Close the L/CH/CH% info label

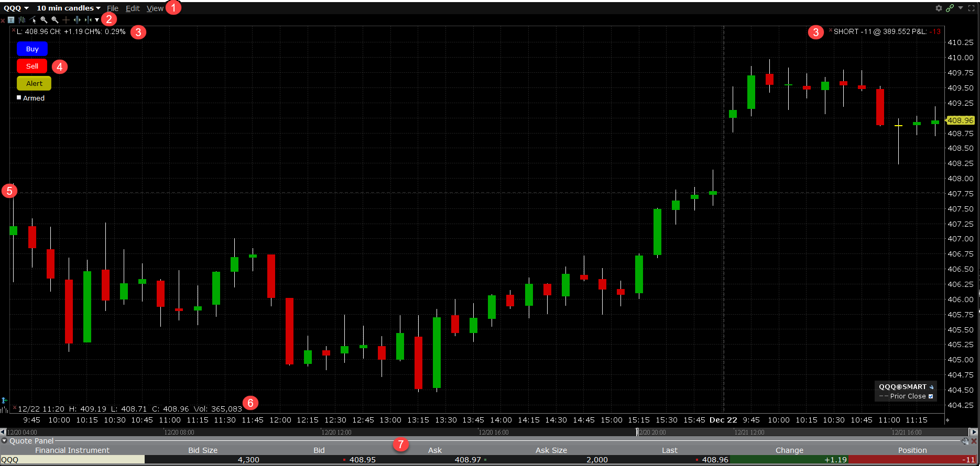coord(13,30)
